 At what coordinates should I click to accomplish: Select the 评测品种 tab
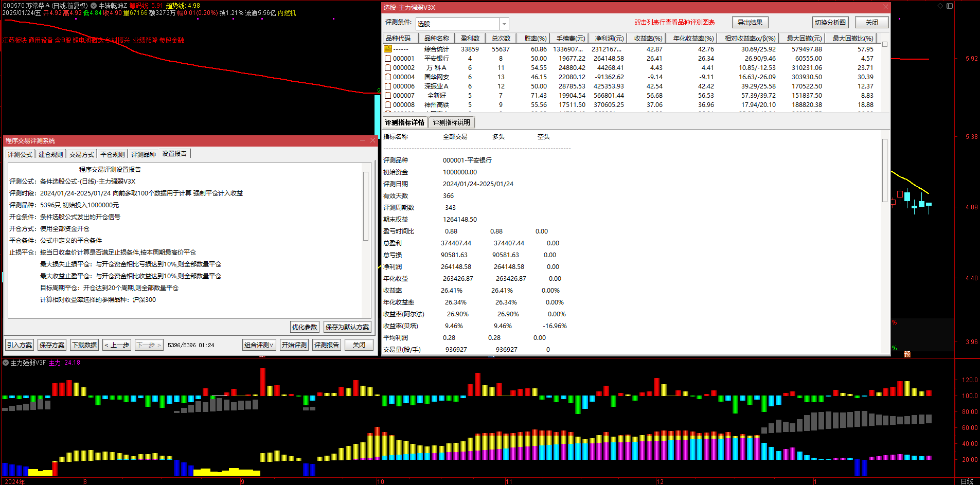click(x=144, y=154)
